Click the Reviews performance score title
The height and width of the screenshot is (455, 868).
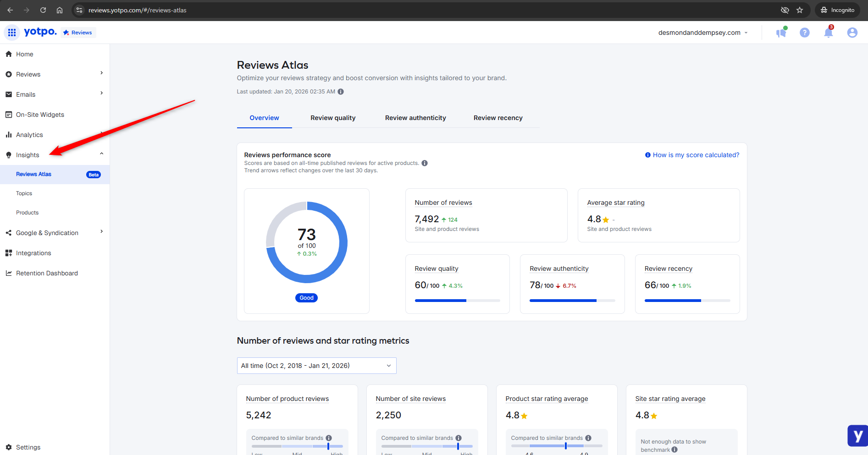287,155
